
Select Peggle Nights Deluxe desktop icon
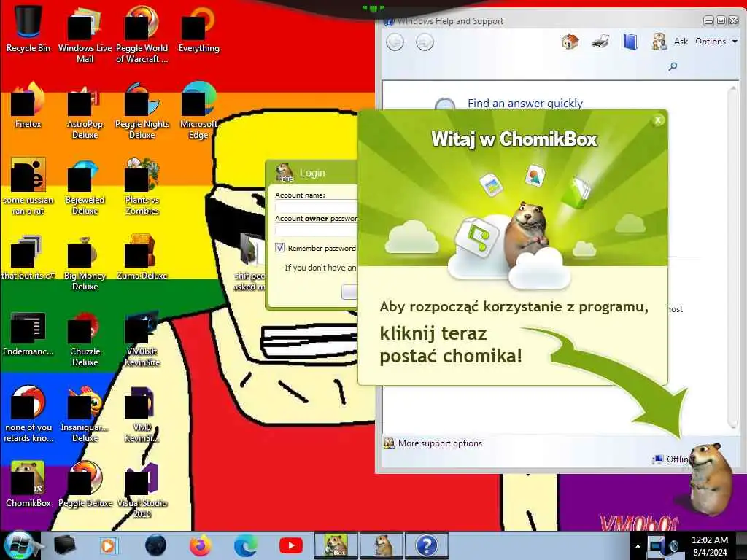tap(142, 109)
